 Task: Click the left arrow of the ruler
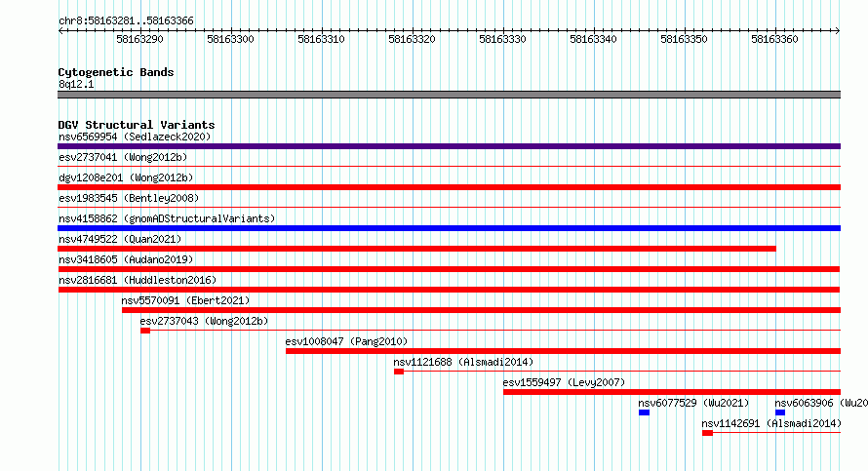pos(60,31)
